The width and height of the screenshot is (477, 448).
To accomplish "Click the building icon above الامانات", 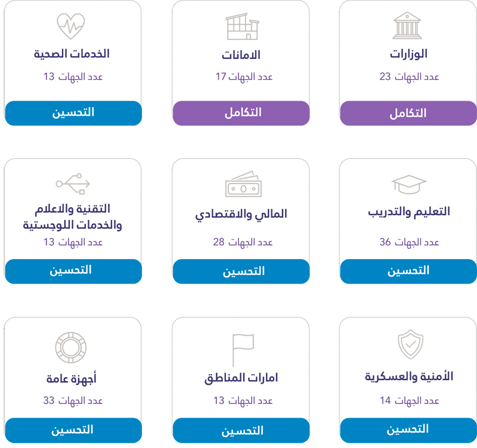I will tap(242, 27).
